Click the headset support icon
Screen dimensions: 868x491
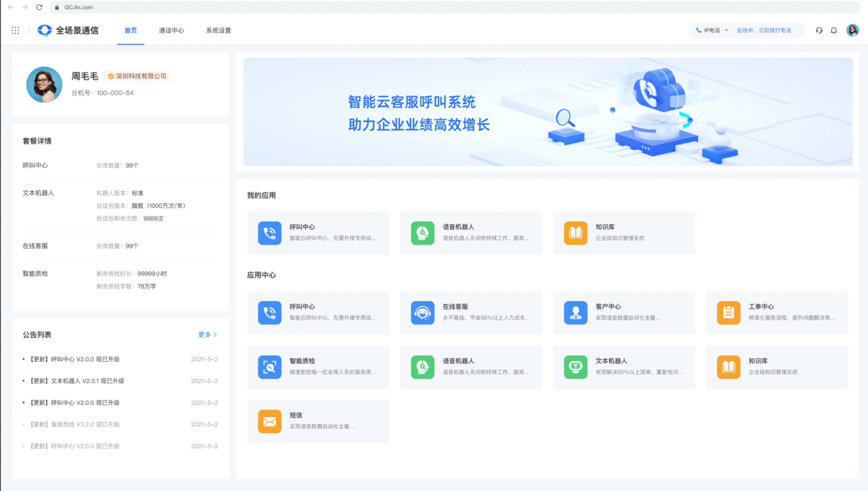click(x=819, y=30)
